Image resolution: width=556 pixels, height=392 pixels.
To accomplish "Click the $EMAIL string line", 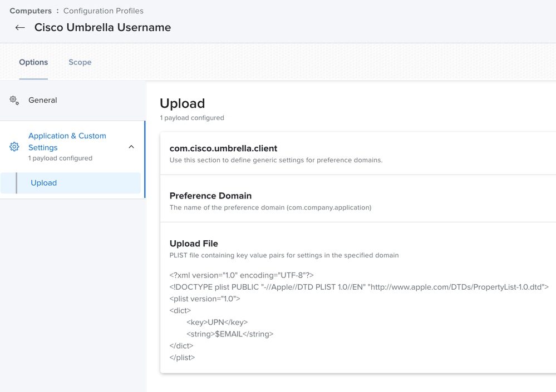I will pyautogui.click(x=230, y=334).
